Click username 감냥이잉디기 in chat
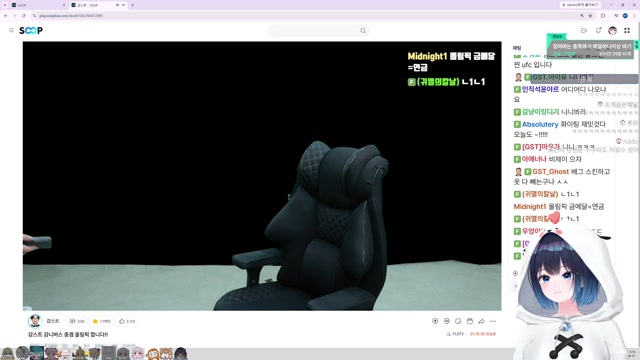 point(540,112)
